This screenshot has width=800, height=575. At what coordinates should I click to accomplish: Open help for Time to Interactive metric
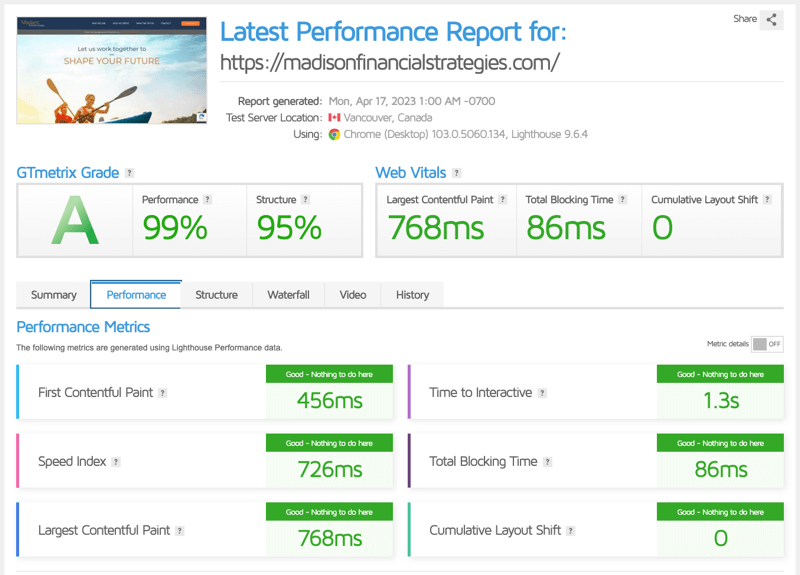coord(542,393)
